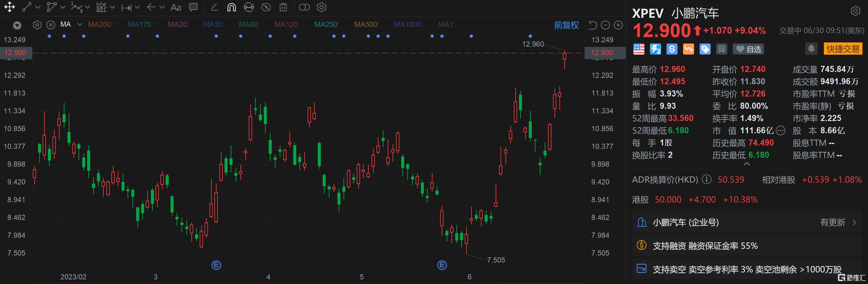The width and height of the screenshot is (868, 284).
Task: Expand the arrow annotation tool options
Action: (x=162, y=7)
